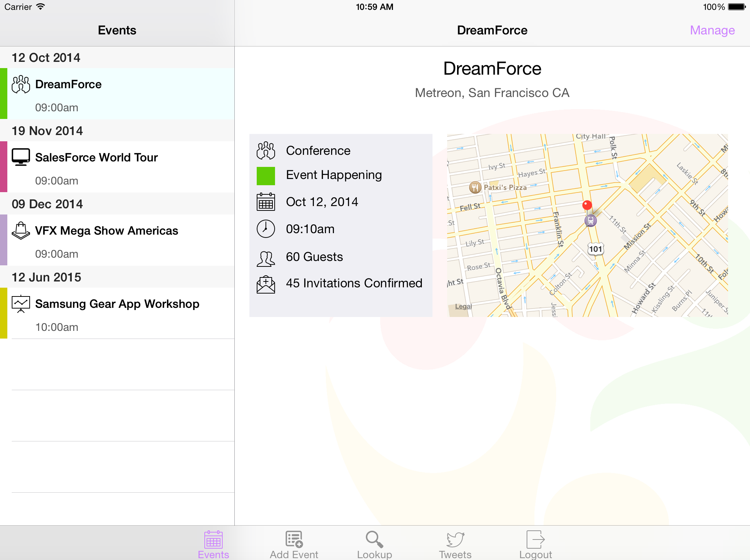This screenshot has height=560, width=750.
Task: Click the clock icon next to 09:10am
Action: pos(266,229)
